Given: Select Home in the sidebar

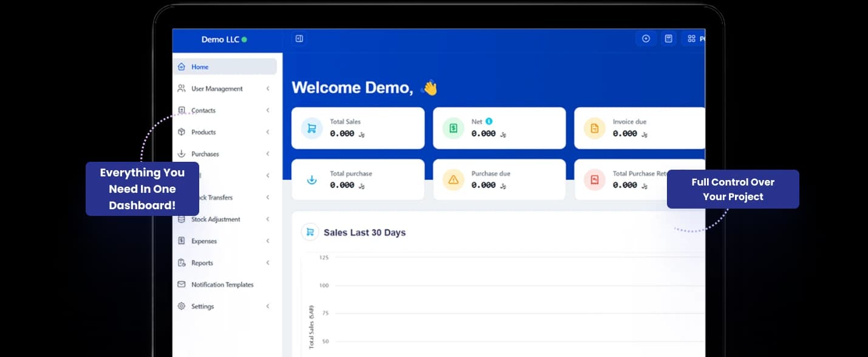Looking at the screenshot, I should point(200,67).
